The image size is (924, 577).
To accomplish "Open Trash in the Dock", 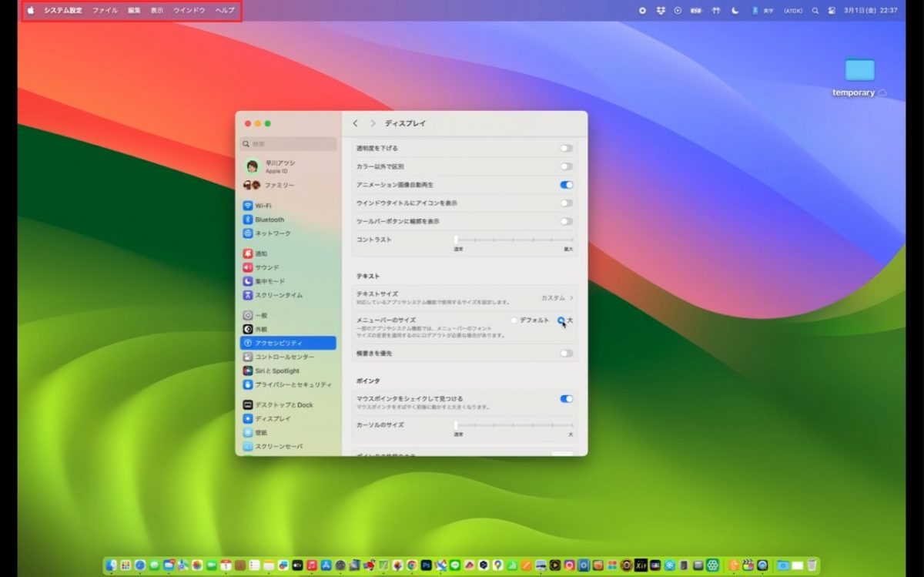I will pyautogui.click(x=811, y=565).
